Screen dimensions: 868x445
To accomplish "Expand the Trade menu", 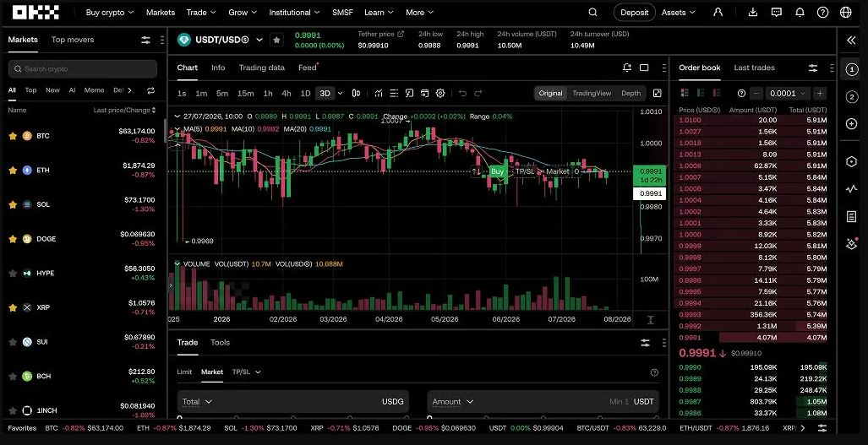I will (201, 12).
